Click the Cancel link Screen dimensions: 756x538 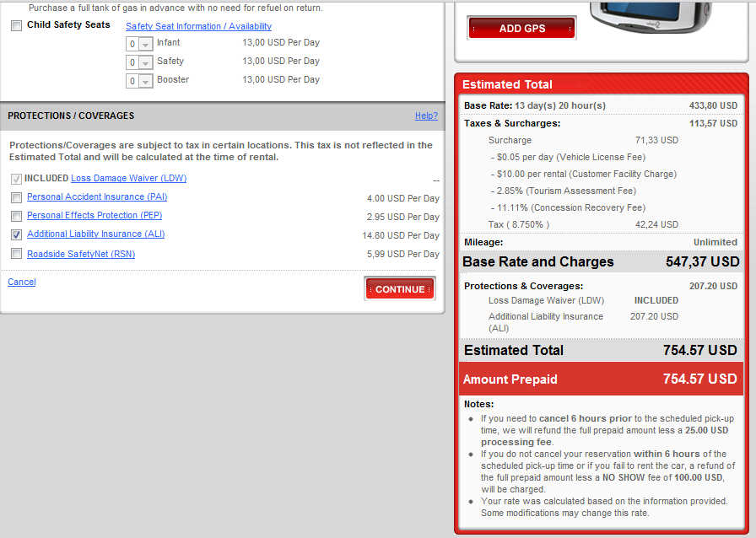22,282
